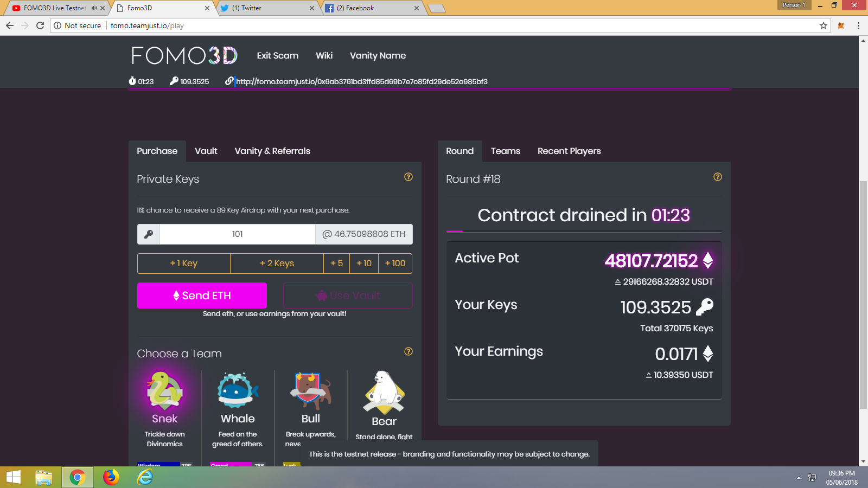Open a new browser tab
This screenshot has height=488, width=868.
point(437,8)
